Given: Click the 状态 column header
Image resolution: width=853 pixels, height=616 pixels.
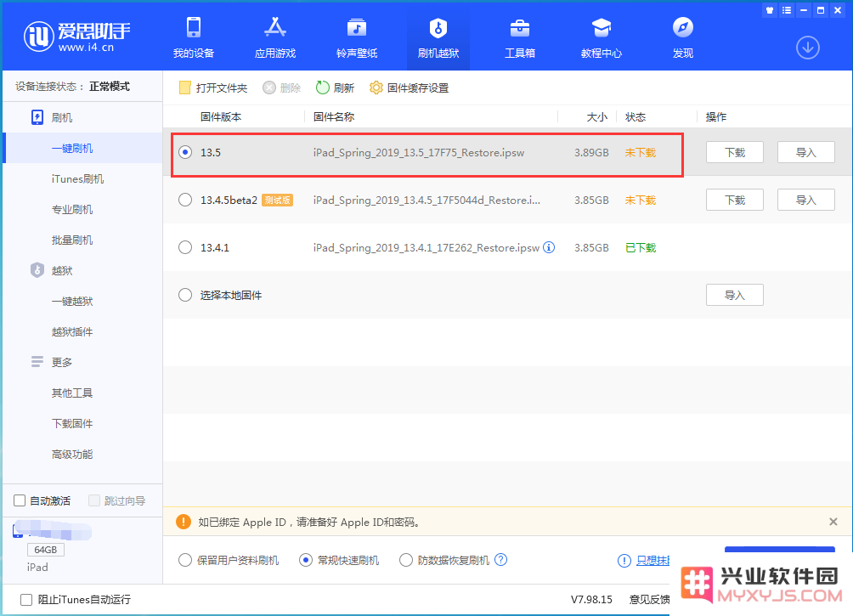Looking at the screenshot, I should click(x=636, y=117).
